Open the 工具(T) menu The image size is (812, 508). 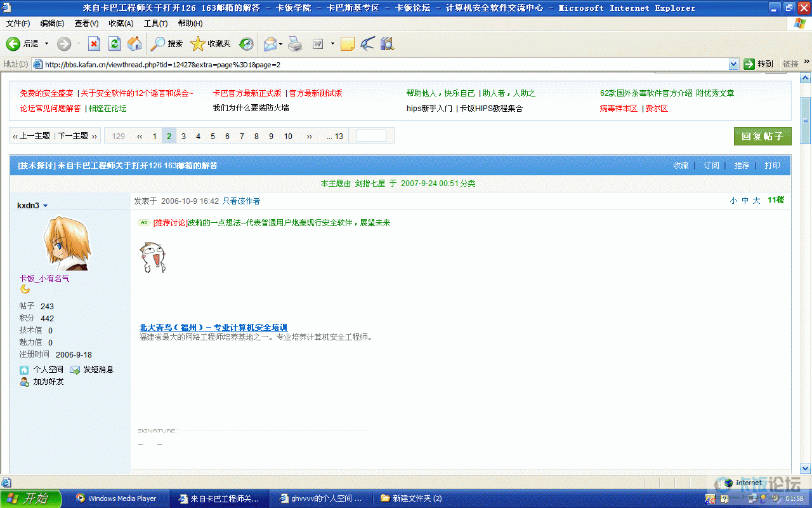pos(155,23)
